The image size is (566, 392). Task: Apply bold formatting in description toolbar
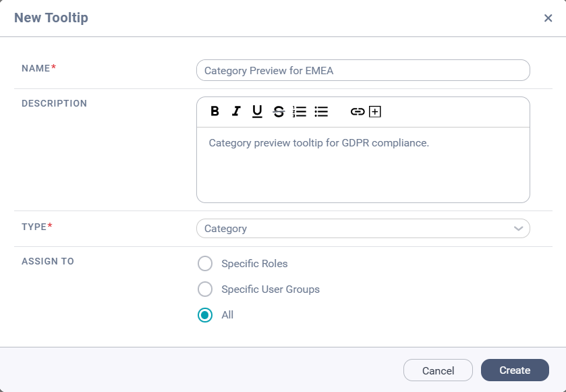pyautogui.click(x=215, y=111)
